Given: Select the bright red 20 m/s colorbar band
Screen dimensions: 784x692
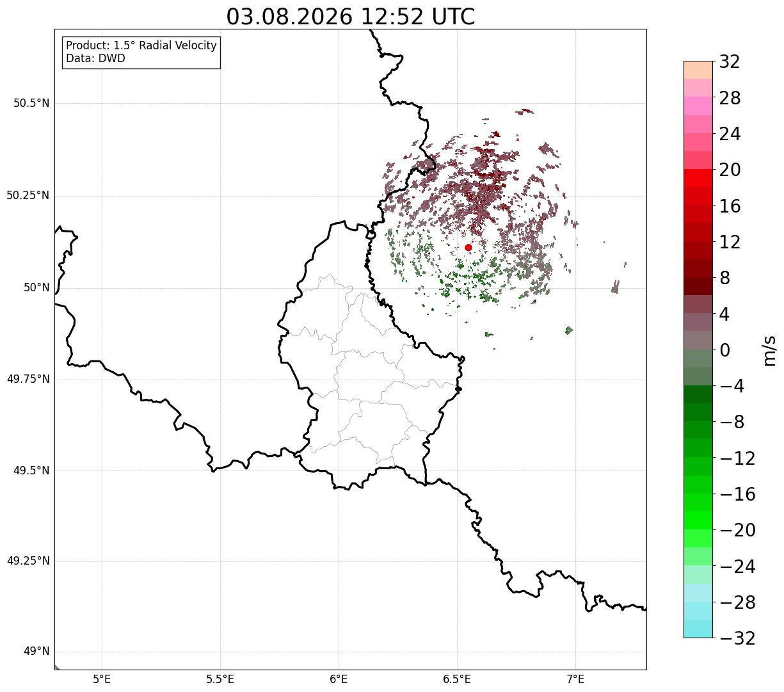Looking at the screenshot, I should click(x=698, y=178).
